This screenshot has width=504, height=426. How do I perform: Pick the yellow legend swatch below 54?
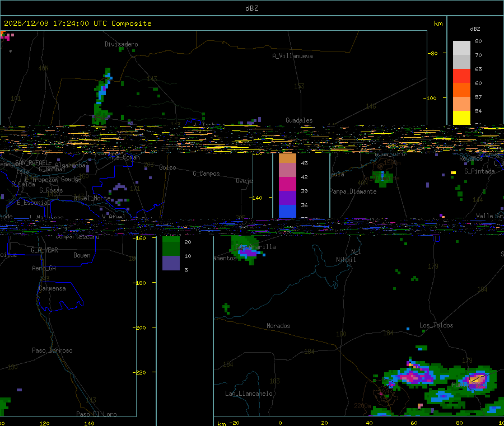point(461,117)
